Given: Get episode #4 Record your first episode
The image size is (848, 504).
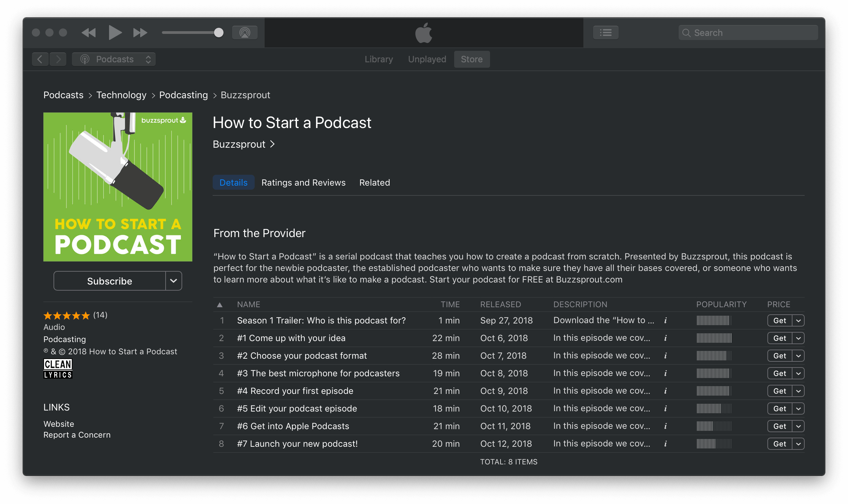Looking at the screenshot, I should 780,391.
